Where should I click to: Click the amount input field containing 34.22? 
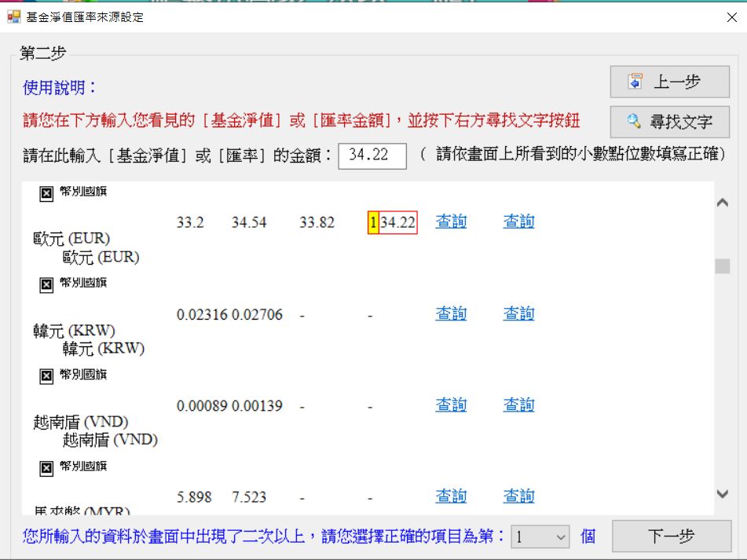372,156
